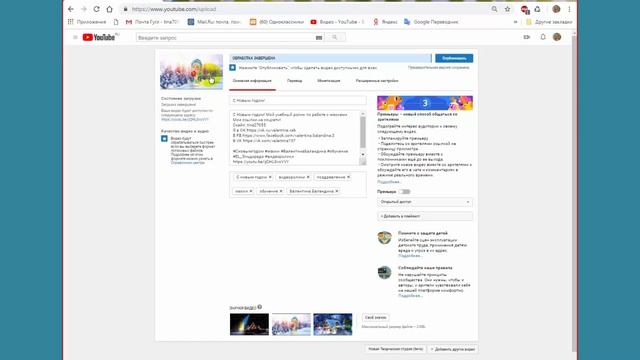The image size is (640, 360).
Task: Click the camera create-video icon
Action: (x=527, y=37)
